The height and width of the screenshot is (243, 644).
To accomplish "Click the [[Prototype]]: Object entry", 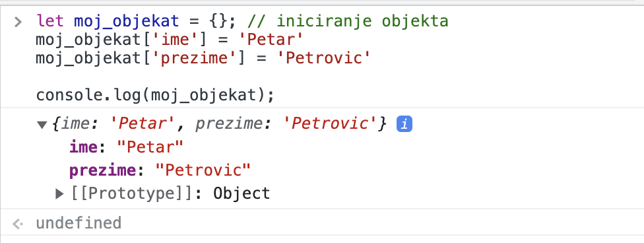I will tap(170, 193).
